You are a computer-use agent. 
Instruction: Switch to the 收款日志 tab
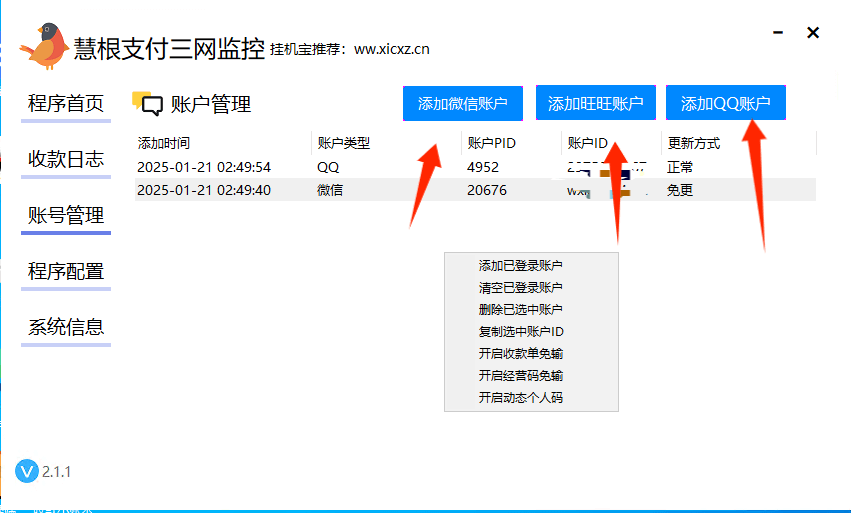tap(66, 159)
